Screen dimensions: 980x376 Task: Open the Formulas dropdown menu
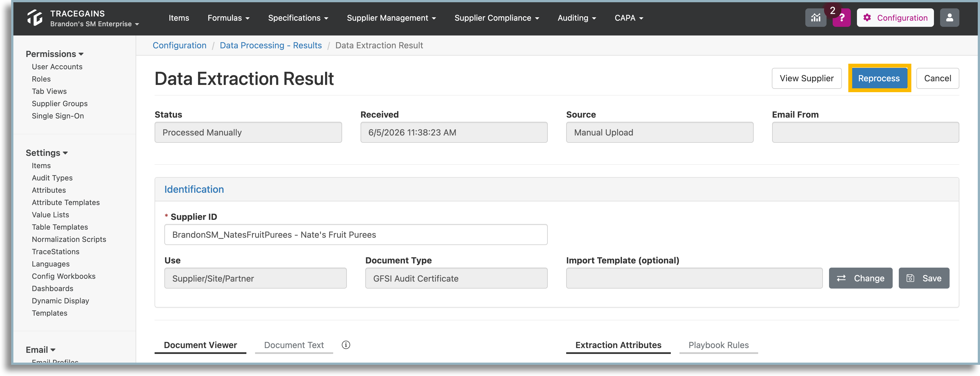pyautogui.click(x=228, y=18)
